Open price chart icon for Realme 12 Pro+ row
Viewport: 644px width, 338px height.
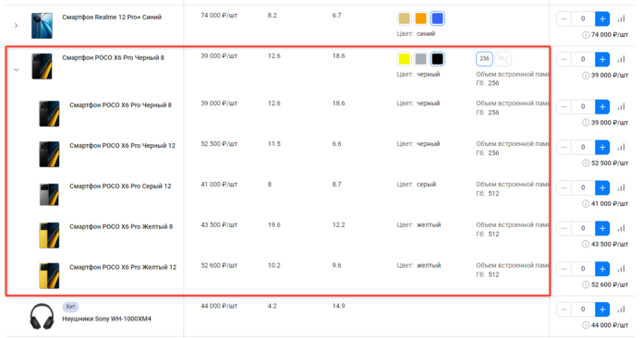click(622, 18)
